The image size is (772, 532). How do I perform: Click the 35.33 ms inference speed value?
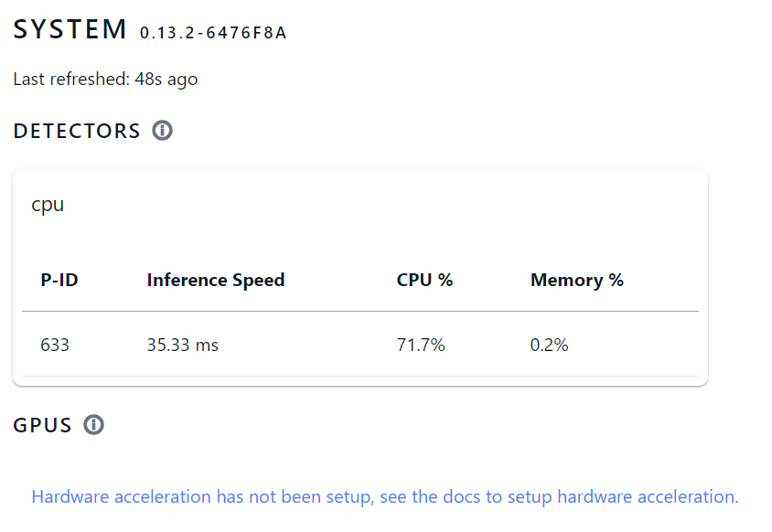182,345
